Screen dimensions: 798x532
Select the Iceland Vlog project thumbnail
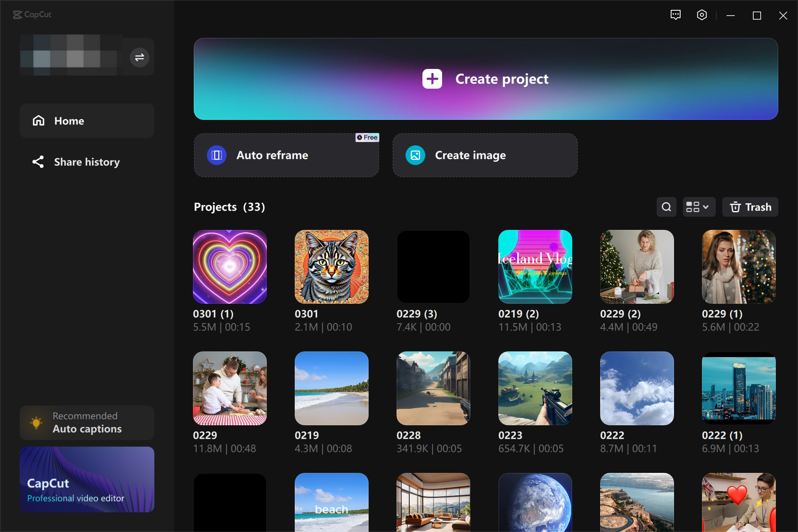[x=534, y=266]
